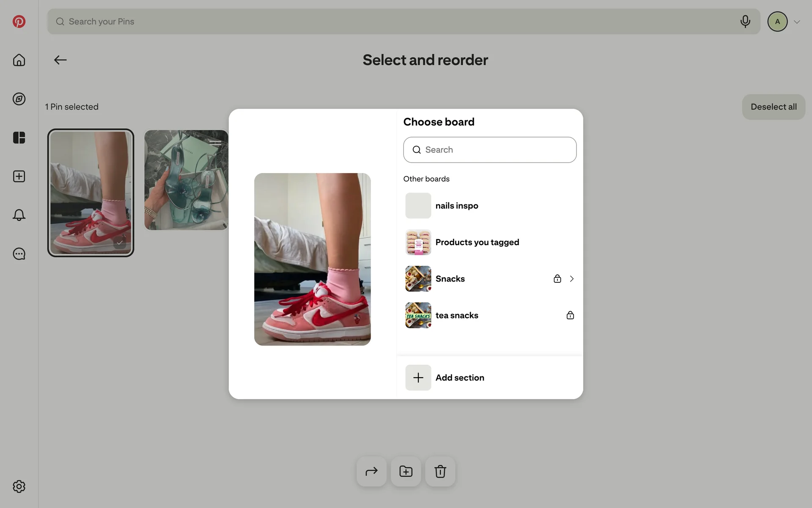
Task: Open messages chat bubble icon
Action: coord(19,254)
